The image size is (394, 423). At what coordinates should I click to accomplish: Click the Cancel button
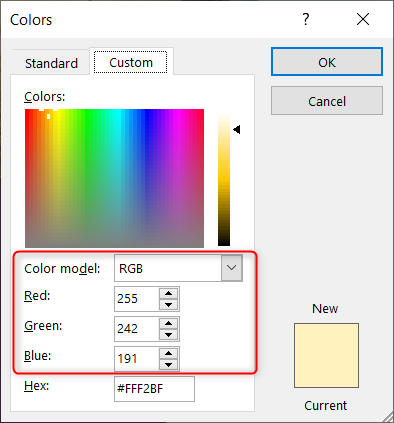[327, 101]
